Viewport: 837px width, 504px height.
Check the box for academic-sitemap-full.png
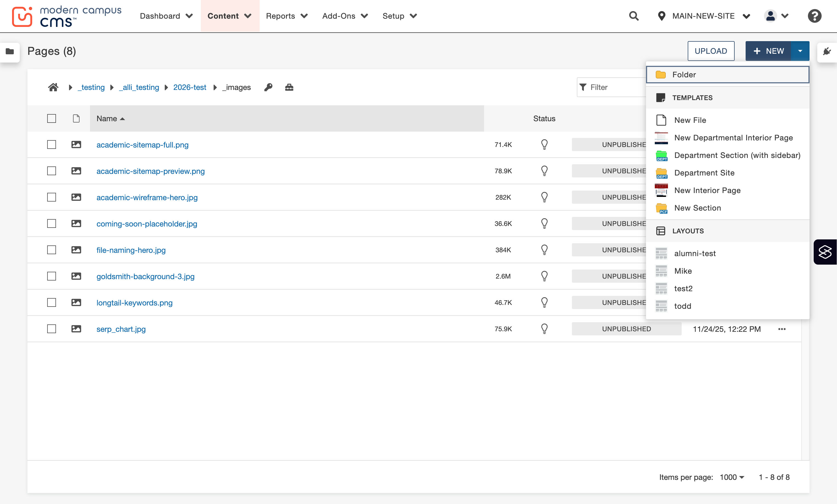click(52, 145)
